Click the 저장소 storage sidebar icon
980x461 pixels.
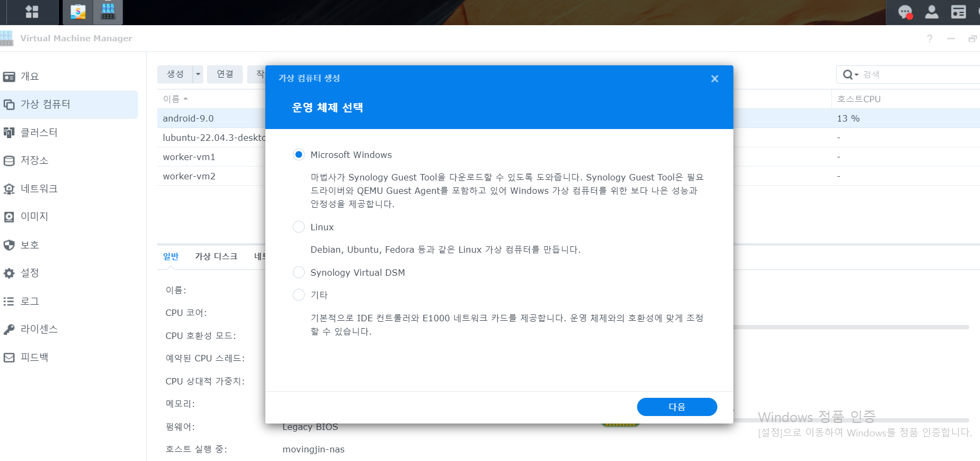tap(9, 161)
